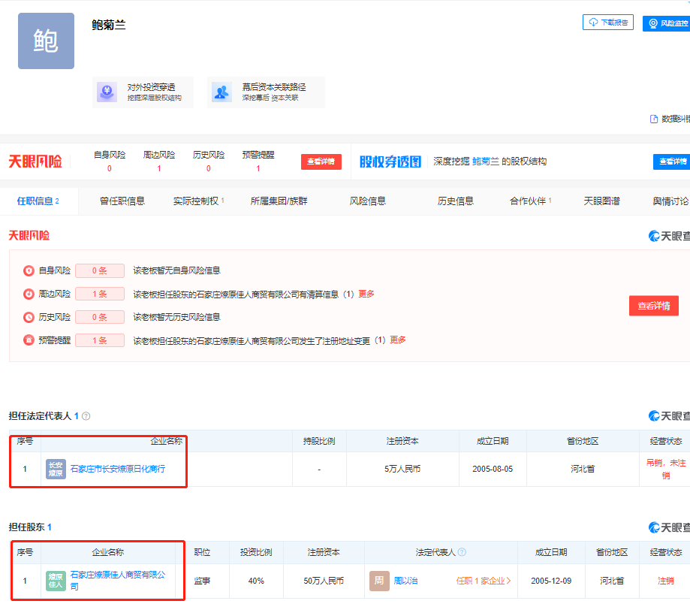Screen dimensions: 690x616
Task: Expand 更多 in the 周边风险 row
Action: click(x=366, y=294)
